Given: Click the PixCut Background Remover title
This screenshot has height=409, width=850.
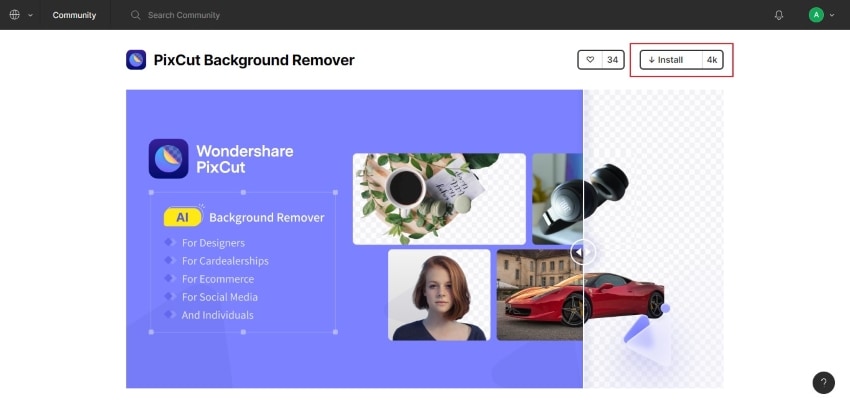Looking at the screenshot, I should click(254, 60).
